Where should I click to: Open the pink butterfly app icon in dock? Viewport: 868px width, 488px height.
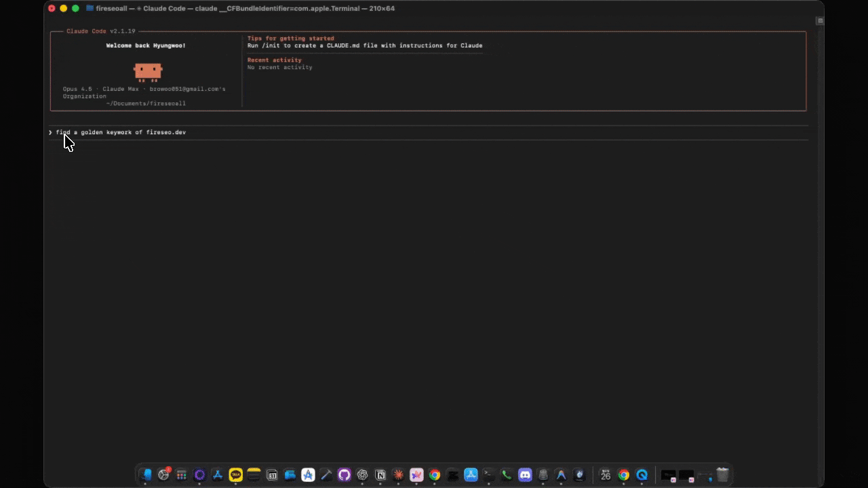[416, 474]
